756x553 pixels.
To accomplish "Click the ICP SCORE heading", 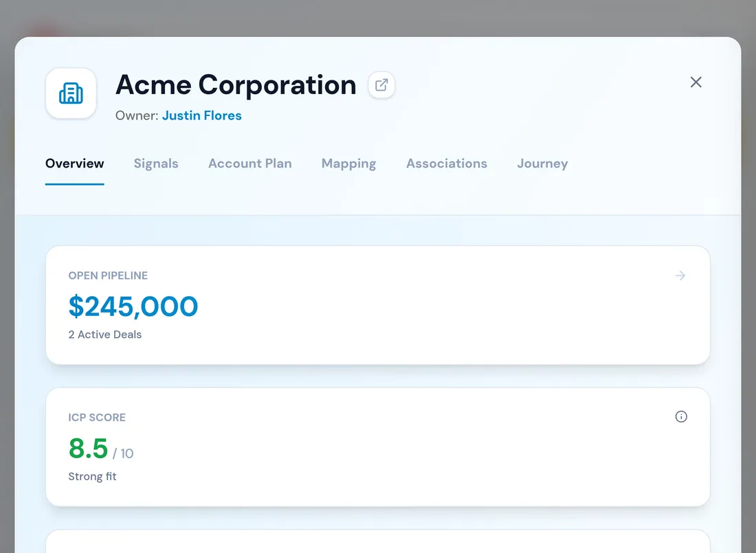I will pyautogui.click(x=97, y=418).
